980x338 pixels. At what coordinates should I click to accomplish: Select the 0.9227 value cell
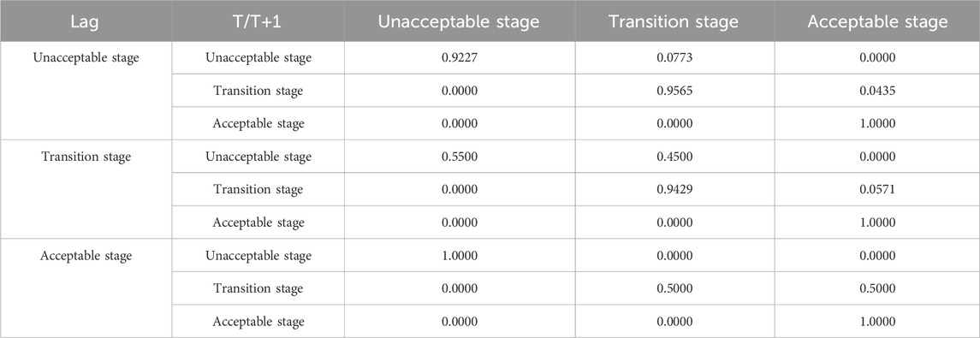pyautogui.click(x=460, y=58)
